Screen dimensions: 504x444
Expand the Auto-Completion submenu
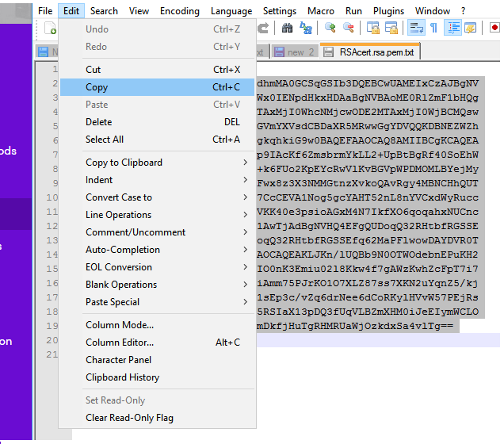point(158,250)
